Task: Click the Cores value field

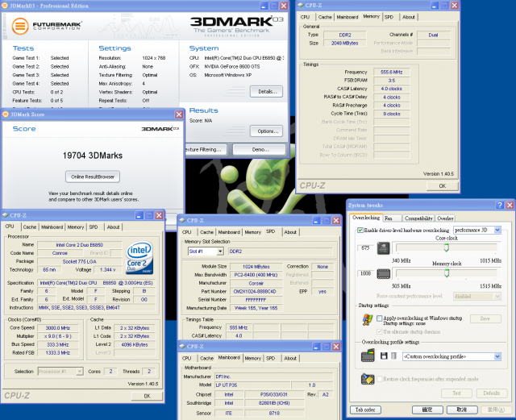Action: click(110, 372)
